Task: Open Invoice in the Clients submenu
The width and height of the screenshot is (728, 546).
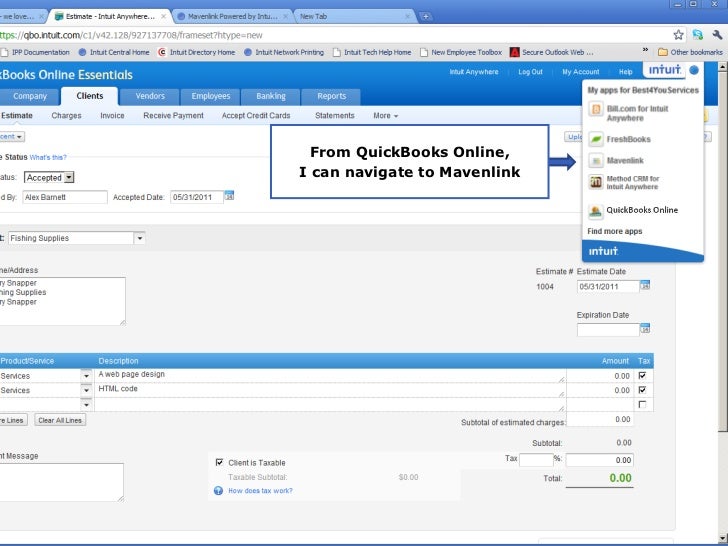Action: pos(112,116)
